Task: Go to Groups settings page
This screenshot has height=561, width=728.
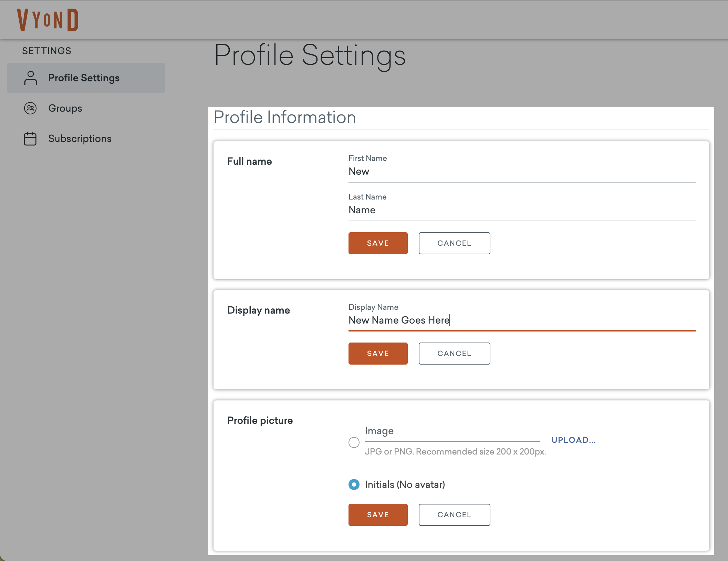Action: [65, 108]
